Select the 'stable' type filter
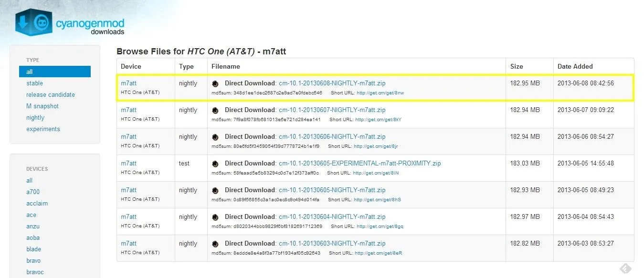Image resolution: width=644 pixels, height=278 pixels. (34, 83)
